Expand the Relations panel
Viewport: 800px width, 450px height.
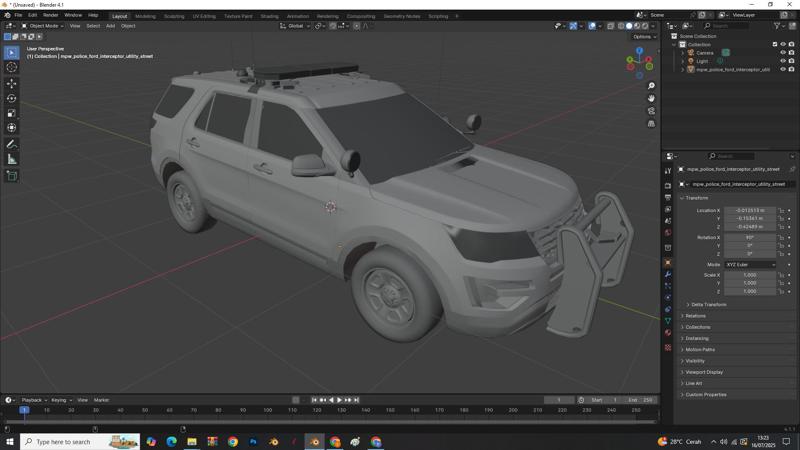(695, 316)
